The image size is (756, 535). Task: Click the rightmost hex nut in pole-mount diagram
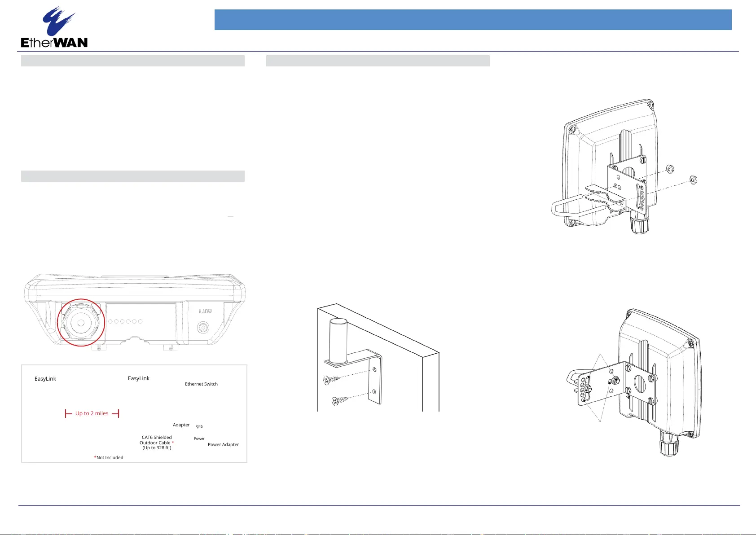(693, 180)
